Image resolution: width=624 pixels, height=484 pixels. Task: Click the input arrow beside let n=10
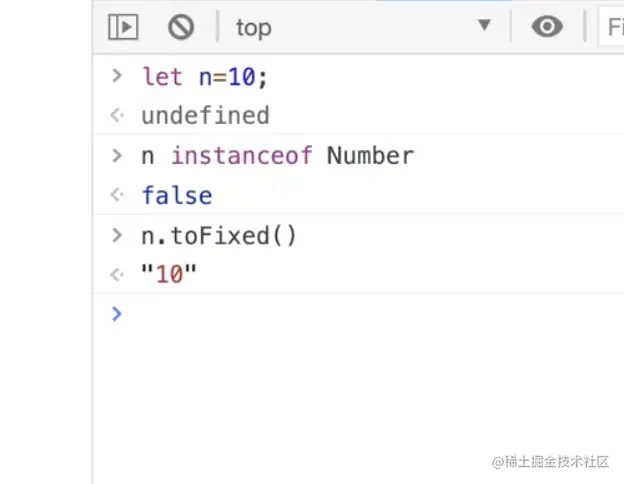(117, 75)
